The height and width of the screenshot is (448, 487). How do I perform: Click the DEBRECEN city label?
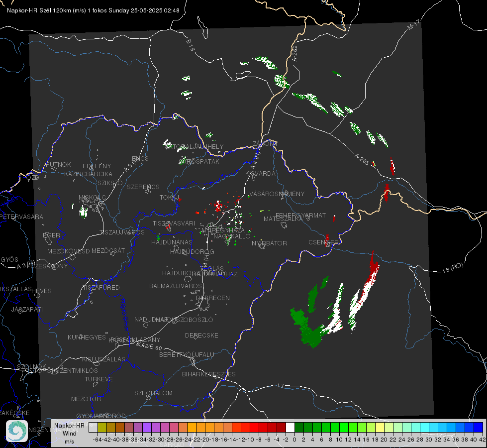click(213, 298)
